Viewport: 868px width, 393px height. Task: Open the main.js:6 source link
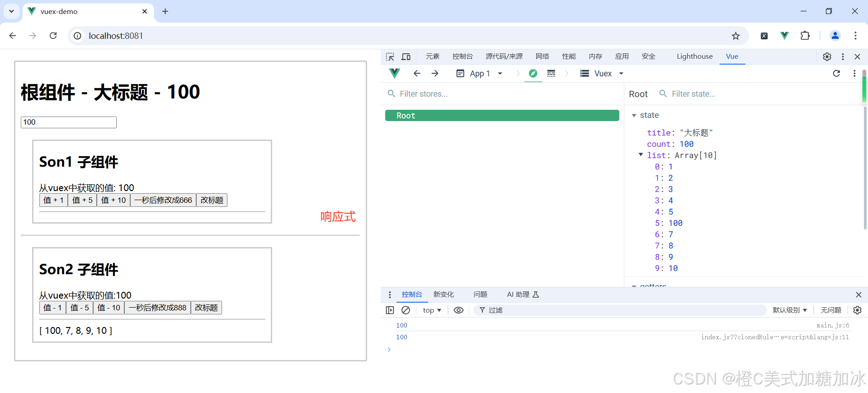(833, 325)
